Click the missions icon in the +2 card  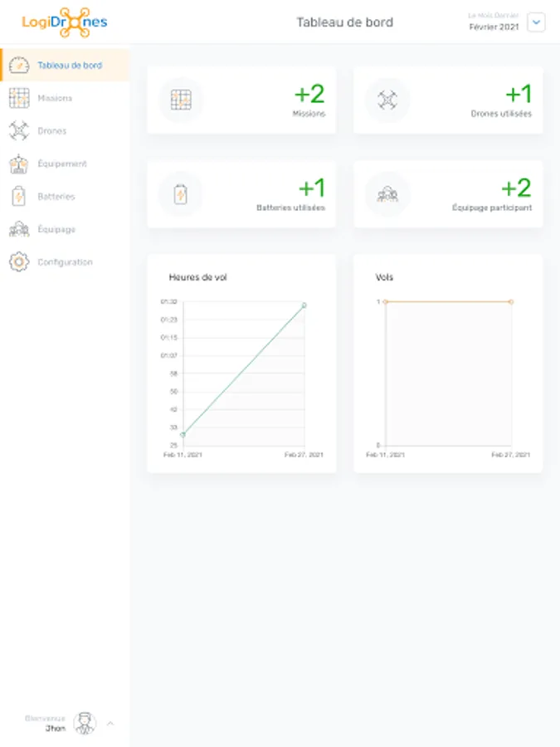pos(181,100)
